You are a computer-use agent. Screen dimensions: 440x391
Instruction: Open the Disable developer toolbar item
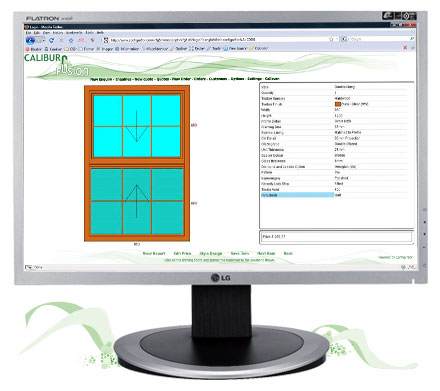point(34,49)
